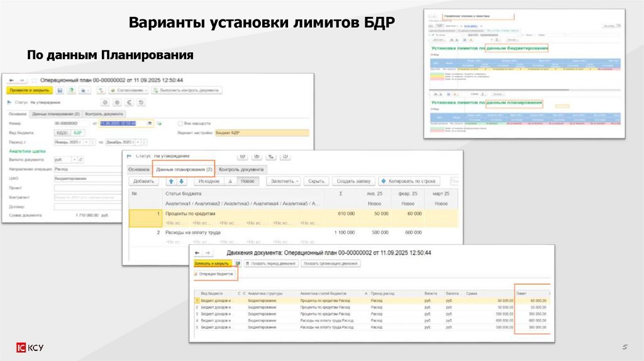Click Записать и закрыть
The image size is (644, 361).
213,264
